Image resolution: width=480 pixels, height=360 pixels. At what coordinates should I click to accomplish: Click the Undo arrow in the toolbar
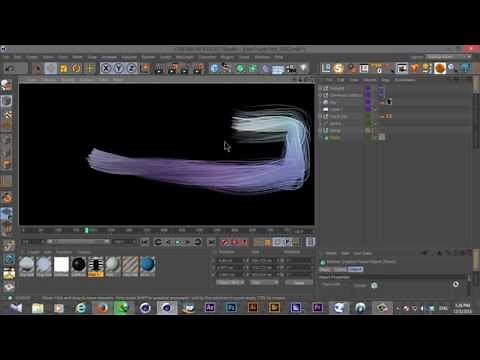click(10, 69)
